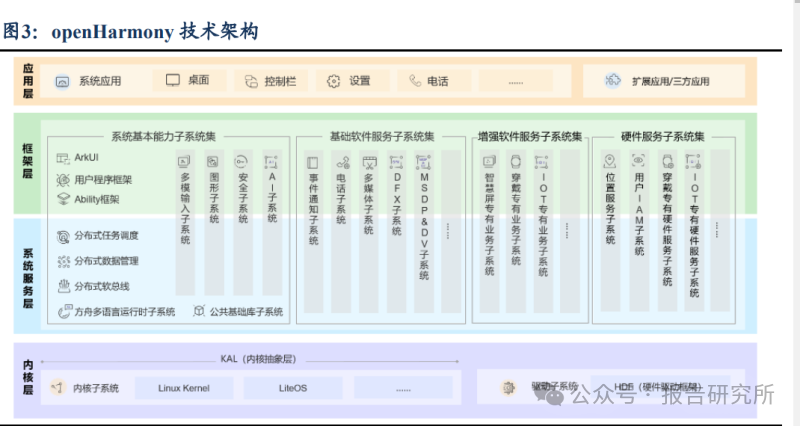This screenshot has height=426, width=800.
Task: Click the MSDP&DV子系统 icon
Action: click(423, 162)
